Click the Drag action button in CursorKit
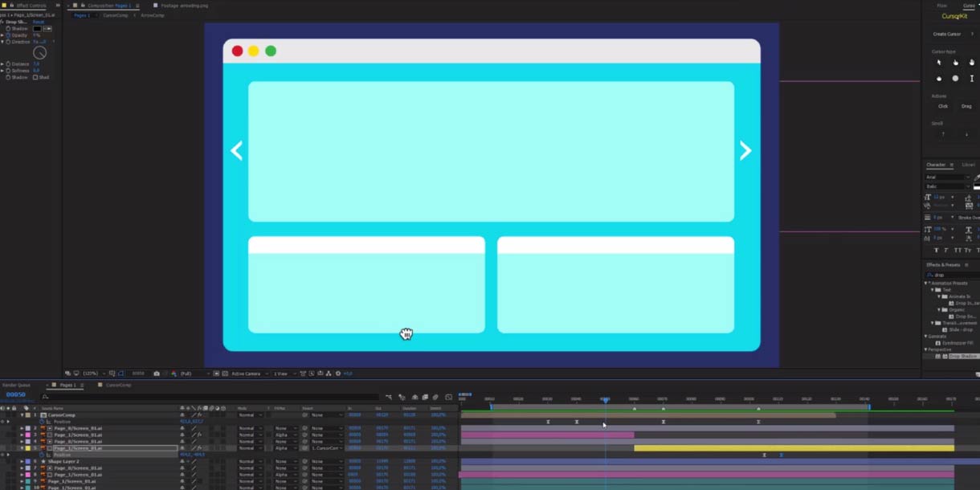This screenshot has height=490, width=980. [x=966, y=105]
